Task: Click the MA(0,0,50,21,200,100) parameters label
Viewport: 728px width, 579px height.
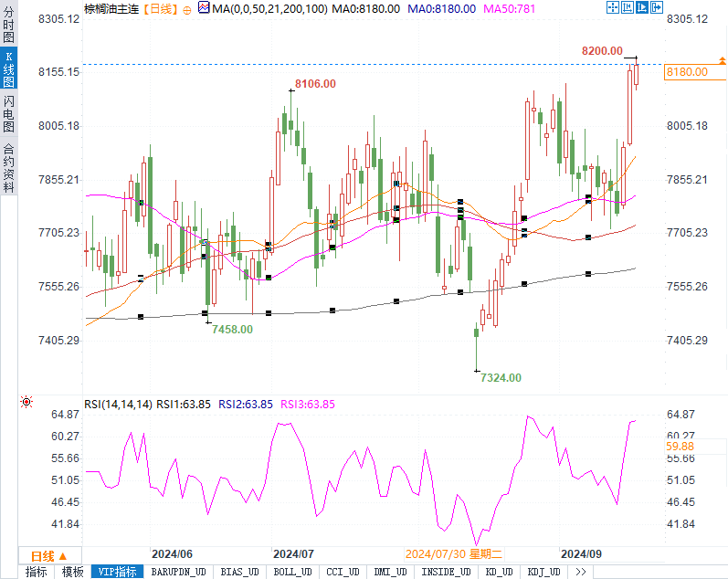Action: point(269,9)
